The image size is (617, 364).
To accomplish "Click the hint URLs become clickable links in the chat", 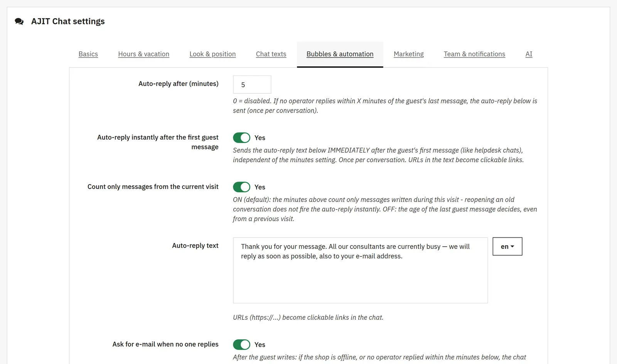I will [x=308, y=317].
